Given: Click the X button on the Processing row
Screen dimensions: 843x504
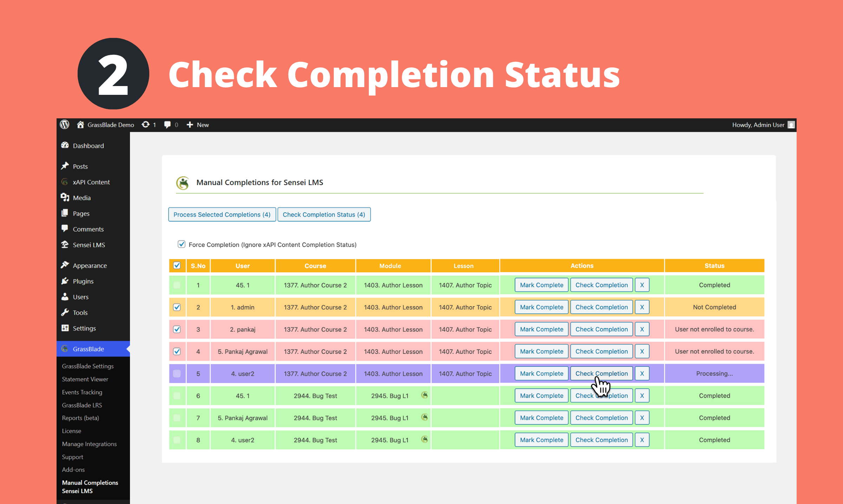Looking at the screenshot, I should coord(642,373).
